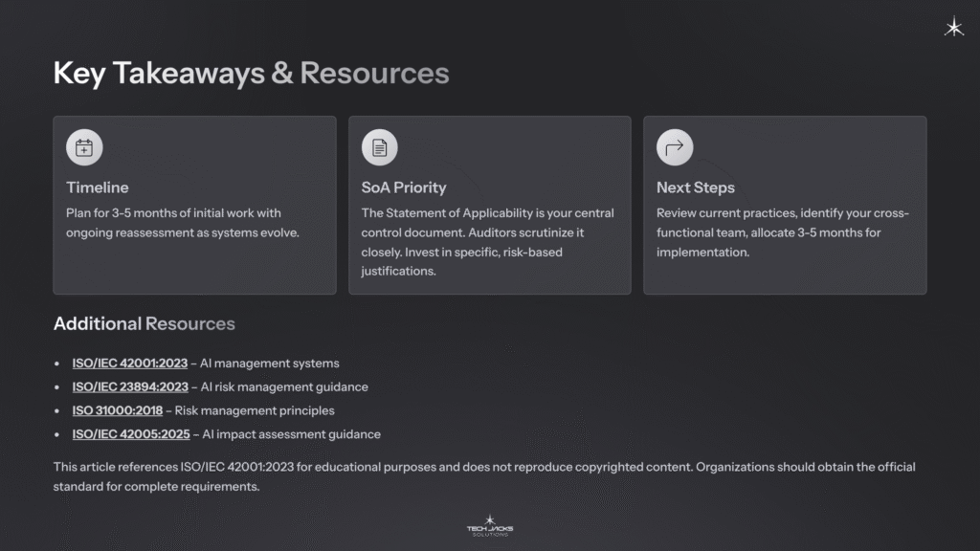Select the document icon above SoA Priority
The width and height of the screenshot is (980, 551).
(x=380, y=146)
